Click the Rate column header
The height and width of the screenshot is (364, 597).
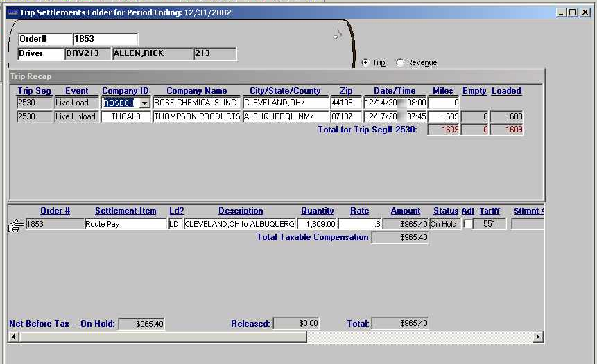coord(359,211)
